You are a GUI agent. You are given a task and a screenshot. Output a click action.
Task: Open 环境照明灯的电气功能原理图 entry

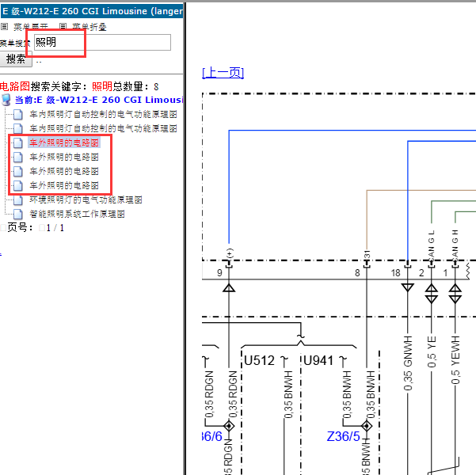tap(86, 199)
